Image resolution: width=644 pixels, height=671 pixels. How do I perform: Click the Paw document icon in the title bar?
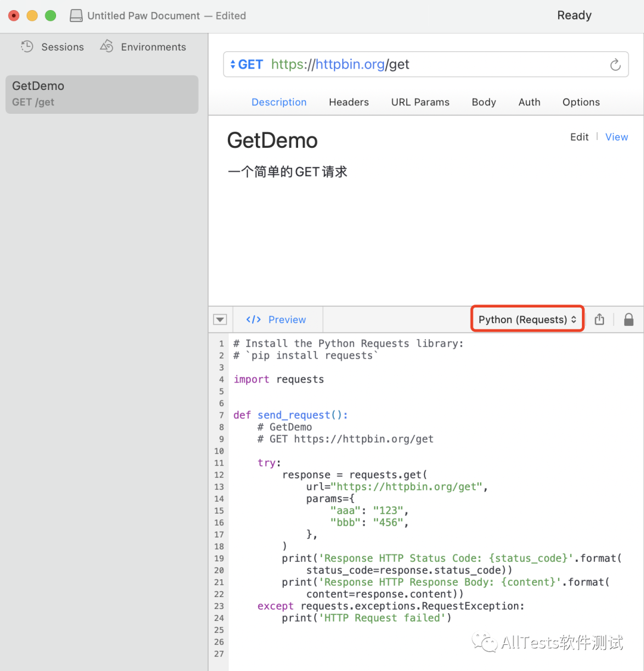pyautogui.click(x=76, y=15)
